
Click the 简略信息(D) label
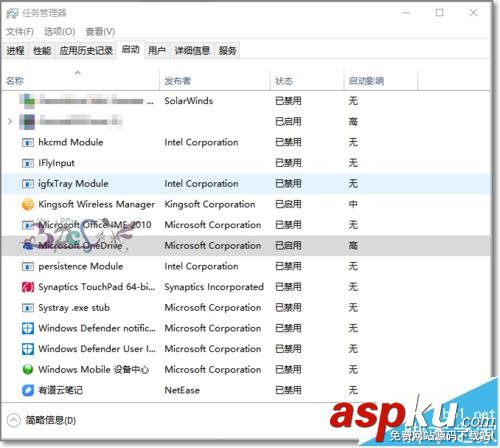point(51,421)
